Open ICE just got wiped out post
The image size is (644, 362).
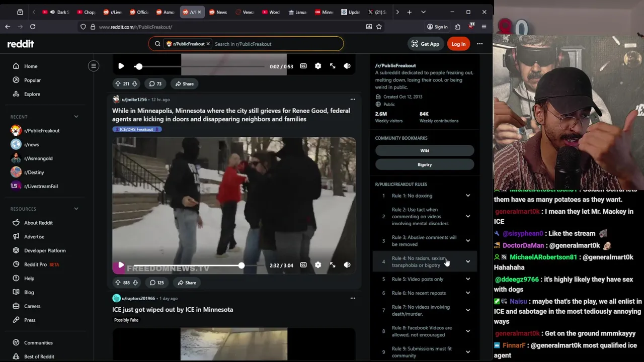tap(173, 310)
